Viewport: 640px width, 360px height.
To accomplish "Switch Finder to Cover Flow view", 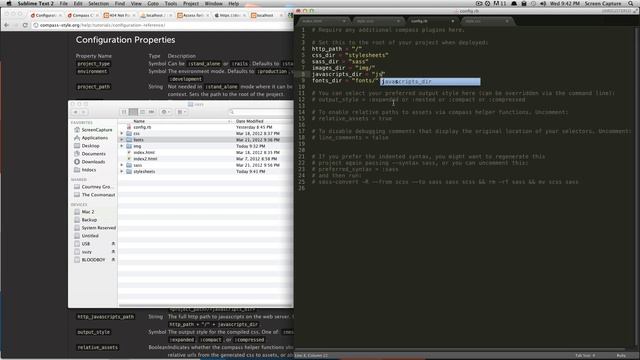I will pos(151,112).
